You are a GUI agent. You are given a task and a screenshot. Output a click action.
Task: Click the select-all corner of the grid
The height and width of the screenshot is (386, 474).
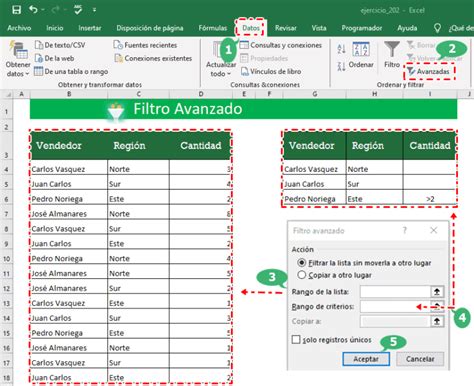click(x=7, y=94)
